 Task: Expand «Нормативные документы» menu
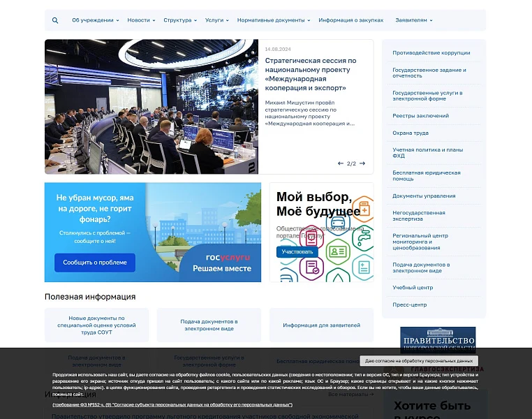274,20
